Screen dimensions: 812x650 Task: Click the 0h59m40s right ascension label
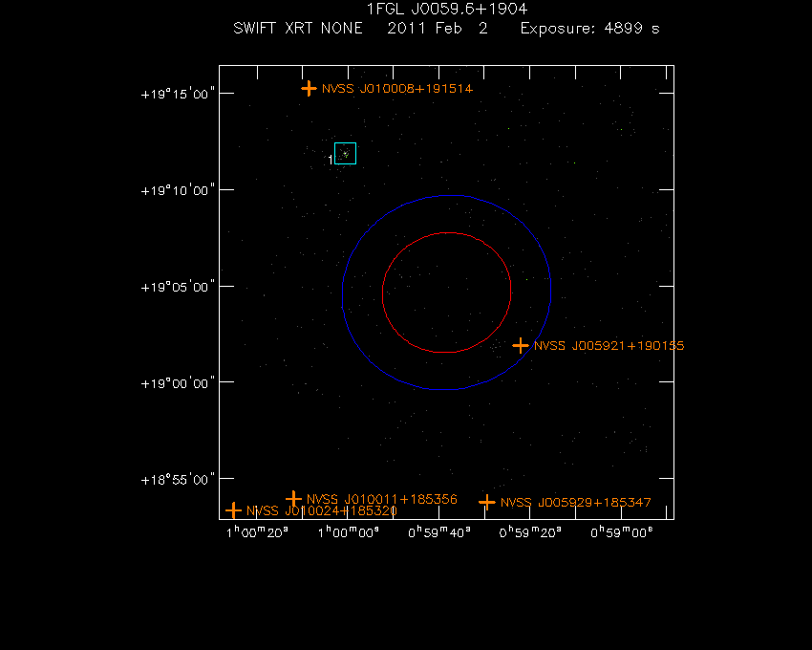pos(439,532)
